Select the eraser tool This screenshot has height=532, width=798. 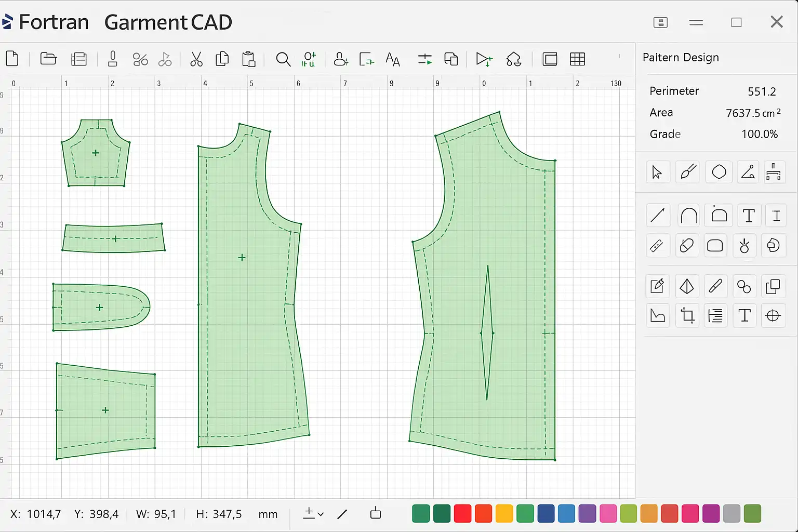687,245
